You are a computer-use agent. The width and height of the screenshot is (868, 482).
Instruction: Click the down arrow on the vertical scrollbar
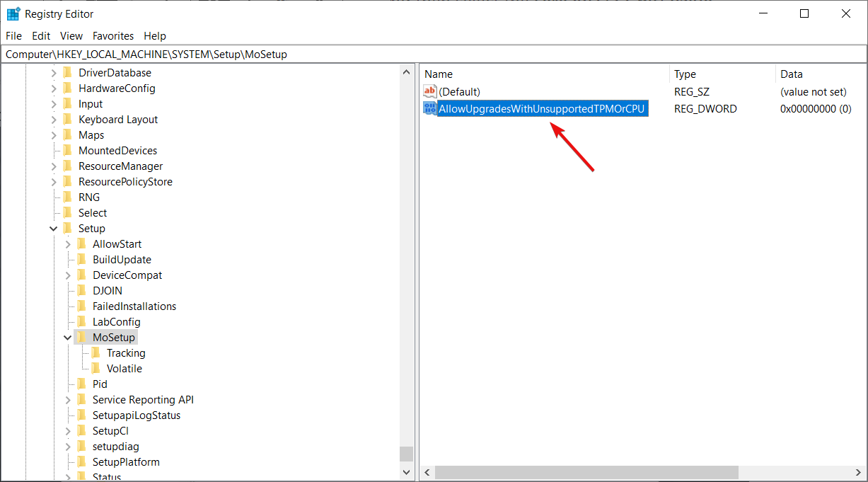pos(406,472)
